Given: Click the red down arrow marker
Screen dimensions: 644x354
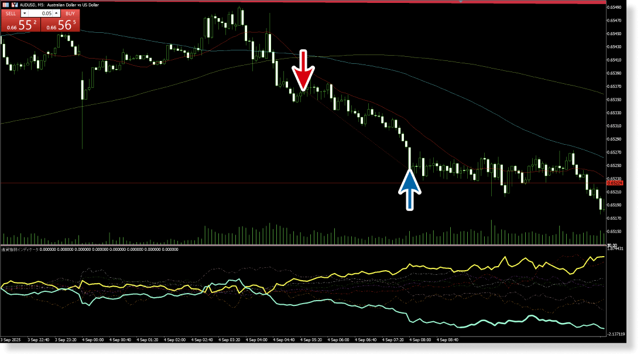Looking at the screenshot, I should [x=303, y=70].
